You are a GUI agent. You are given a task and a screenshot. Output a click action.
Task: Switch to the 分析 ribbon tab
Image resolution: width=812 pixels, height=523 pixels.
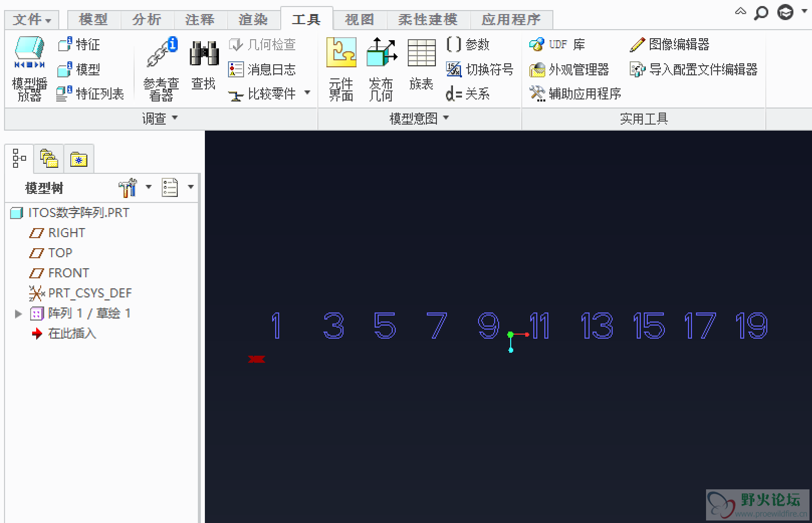click(147, 20)
